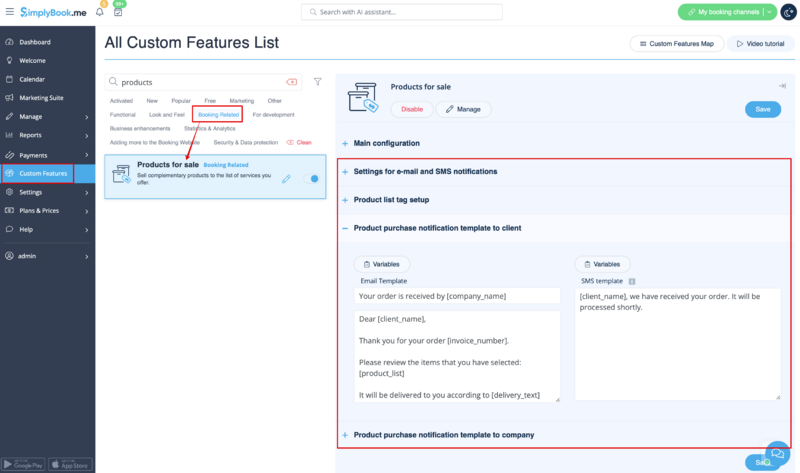Click the large Products for sale icon
This screenshot has height=473, width=800.
click(x=362, y=97)
